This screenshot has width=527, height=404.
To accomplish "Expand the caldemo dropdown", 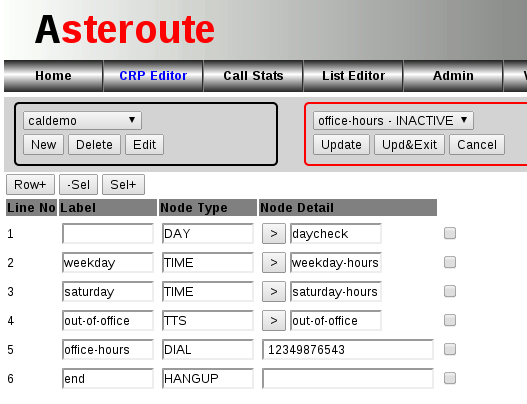I will point(82,120).
